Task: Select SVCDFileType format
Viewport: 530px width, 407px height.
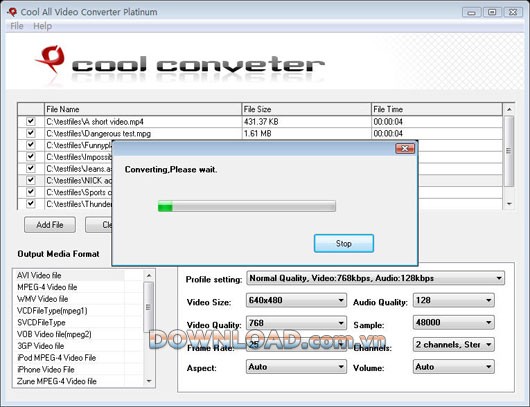Action: (41, 322)
